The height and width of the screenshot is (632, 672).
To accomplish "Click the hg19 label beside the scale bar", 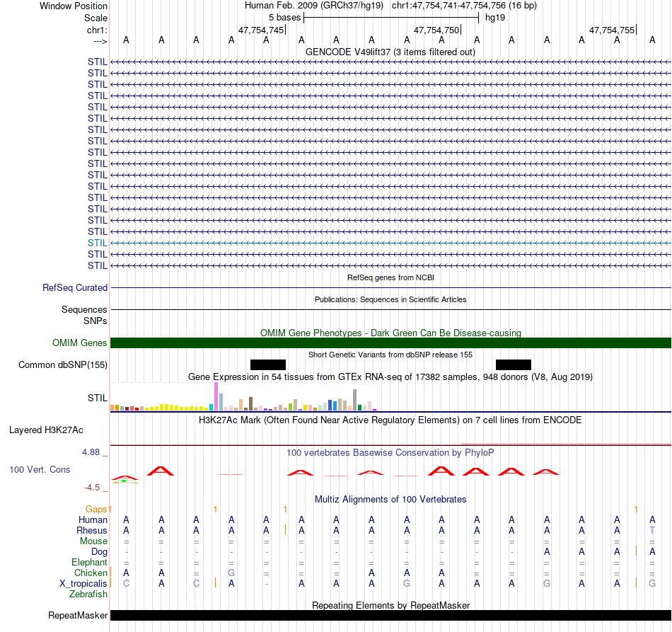I will [495, 18].
